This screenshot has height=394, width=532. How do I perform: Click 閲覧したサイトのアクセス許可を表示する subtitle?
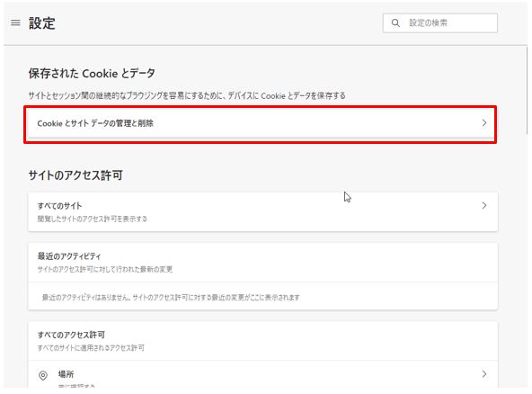coord(93,219)
